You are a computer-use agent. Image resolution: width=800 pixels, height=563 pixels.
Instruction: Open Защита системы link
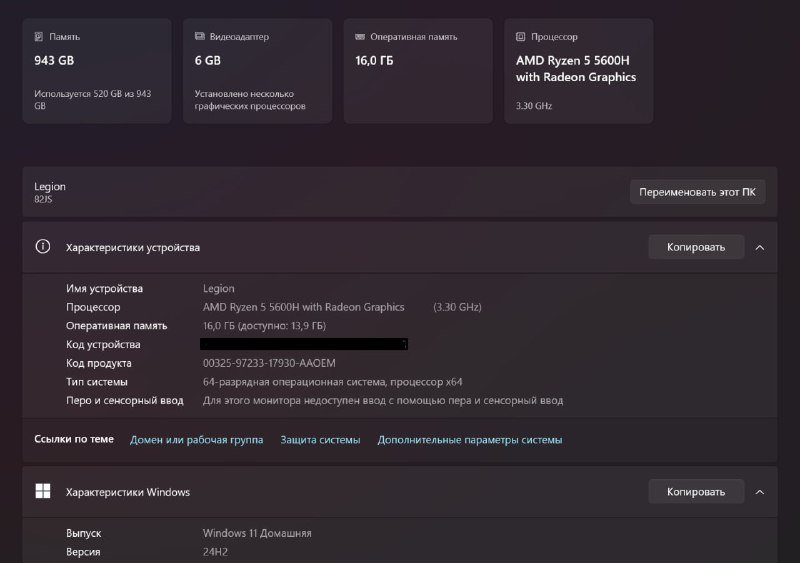point(320,440)
